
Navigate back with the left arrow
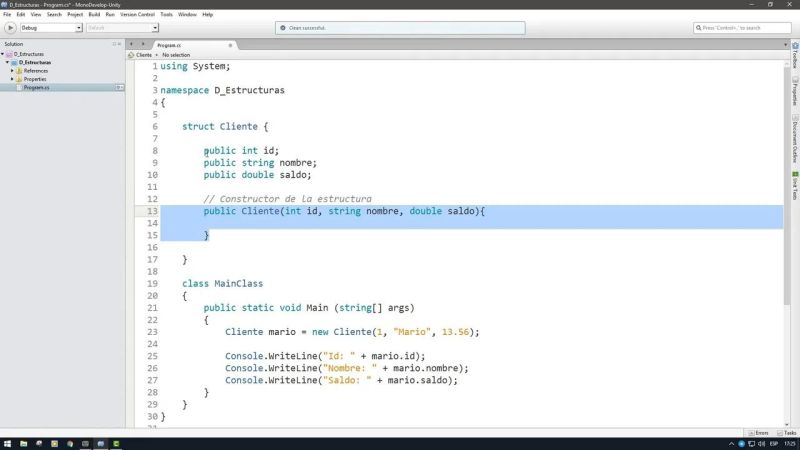(132, 44)
